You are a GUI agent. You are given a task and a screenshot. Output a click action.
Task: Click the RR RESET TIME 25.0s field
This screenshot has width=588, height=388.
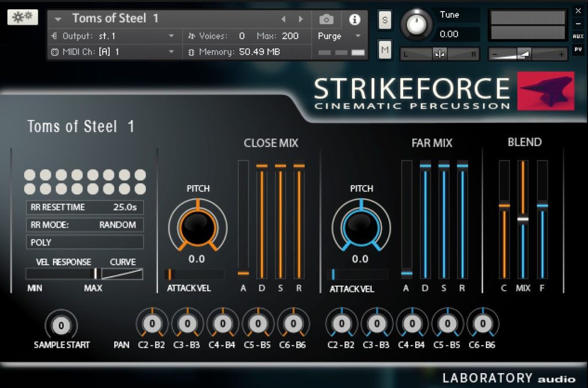85,207
